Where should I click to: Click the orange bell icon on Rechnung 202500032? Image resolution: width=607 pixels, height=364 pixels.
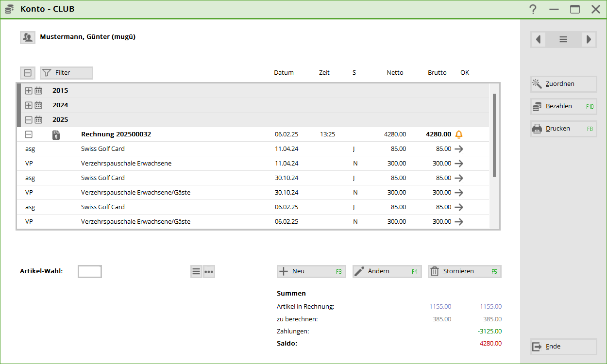[x=459, y=134]
